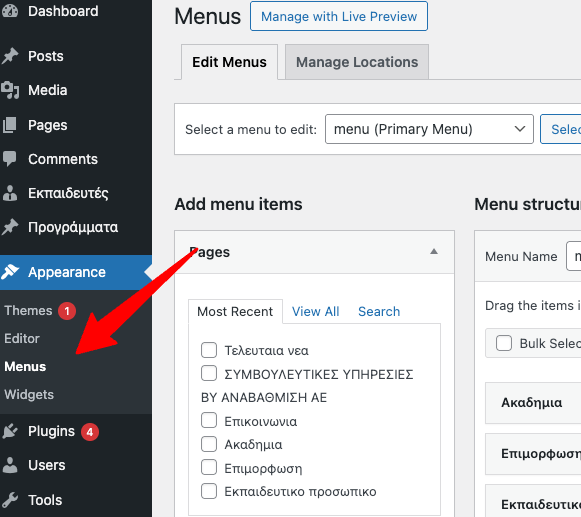
Task: Click the Εκπαιδευτές person icon
Action: click(x=10, y=193)
